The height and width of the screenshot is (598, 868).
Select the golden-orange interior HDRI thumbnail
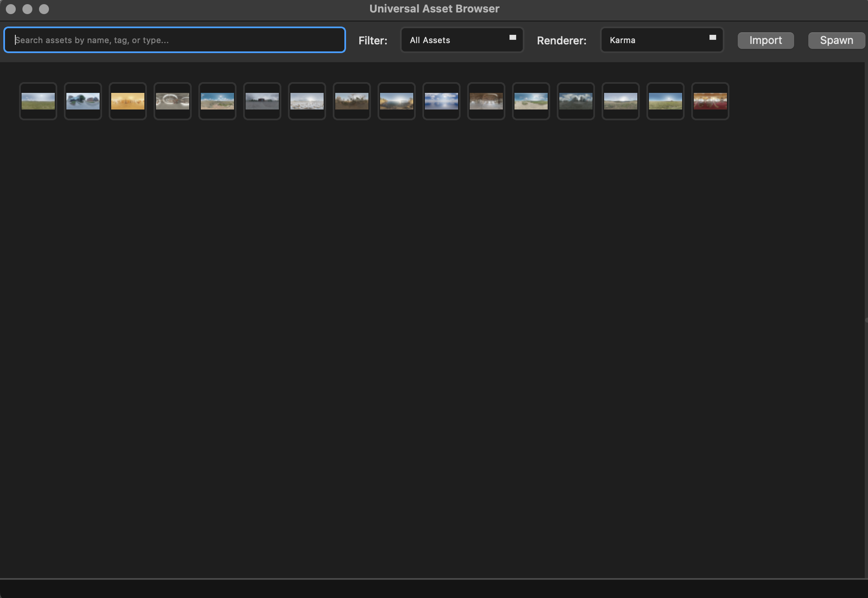127,101
